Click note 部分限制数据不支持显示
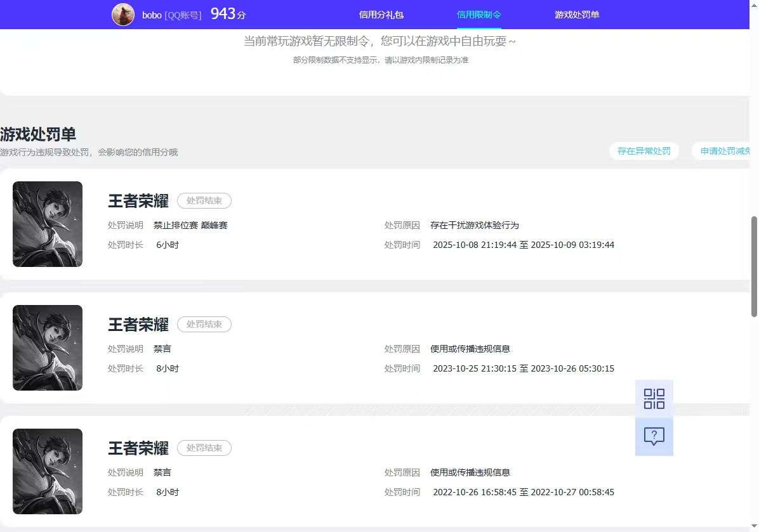The width and height of the screenshot is (759, 532). pyautogui.click(x=381, y=60)
